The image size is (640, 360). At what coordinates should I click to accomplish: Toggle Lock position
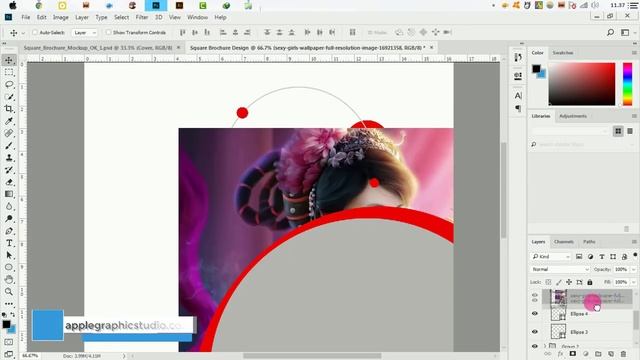point(569,282)
